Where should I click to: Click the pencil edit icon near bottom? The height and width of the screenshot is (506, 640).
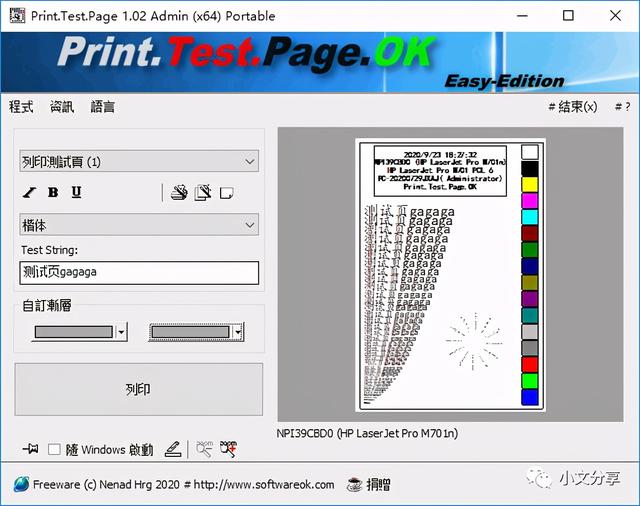[173, 449]
